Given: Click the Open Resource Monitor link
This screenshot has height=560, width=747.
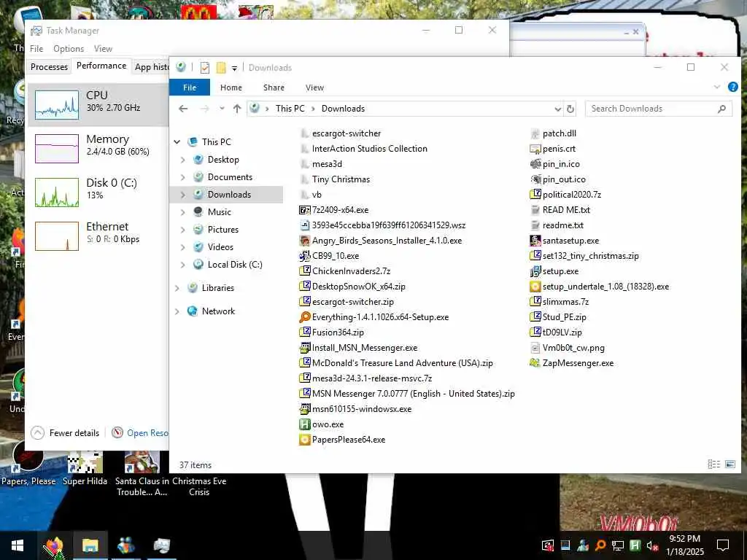Looking at the screenshot, I should click(140, 433).
